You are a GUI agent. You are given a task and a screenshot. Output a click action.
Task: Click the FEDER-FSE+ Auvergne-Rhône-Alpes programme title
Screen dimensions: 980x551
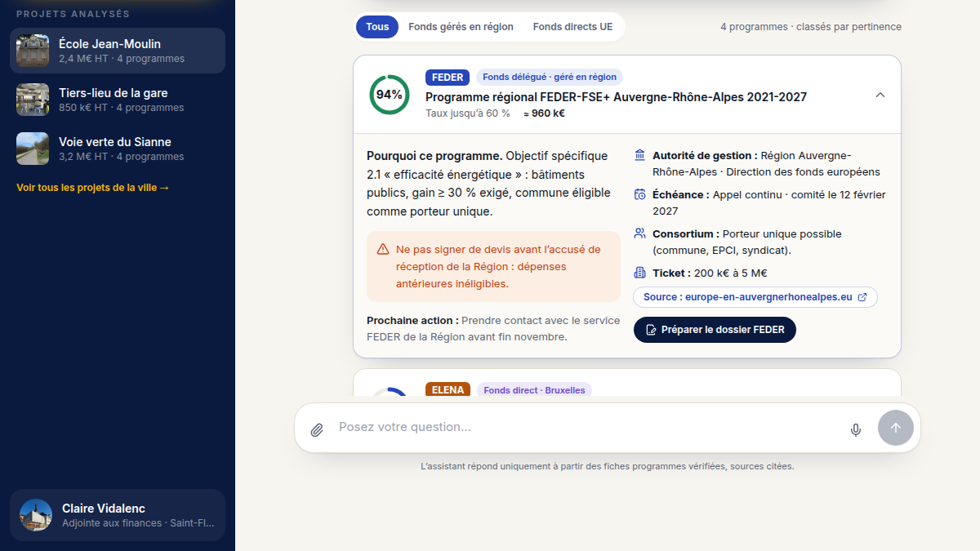pos(616,97)
